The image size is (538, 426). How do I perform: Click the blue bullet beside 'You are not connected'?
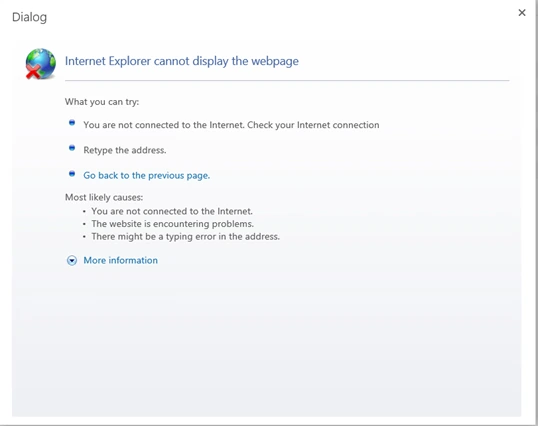[72, 122]
